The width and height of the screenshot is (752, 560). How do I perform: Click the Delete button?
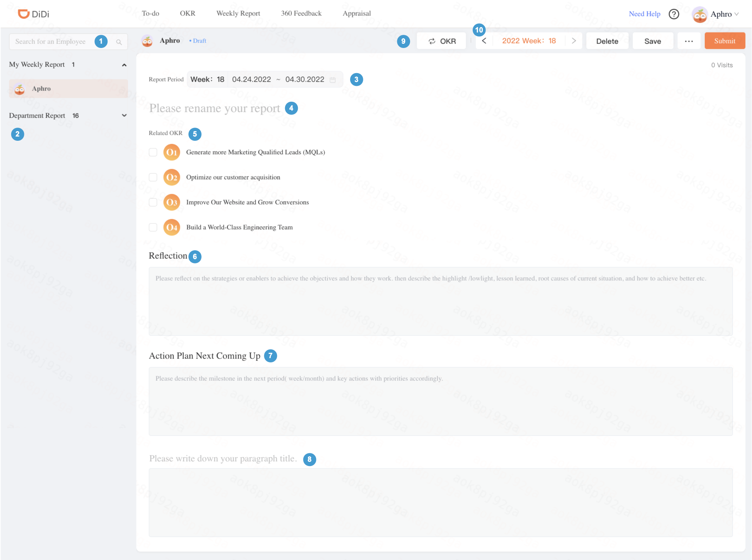[x=607, y=41]
